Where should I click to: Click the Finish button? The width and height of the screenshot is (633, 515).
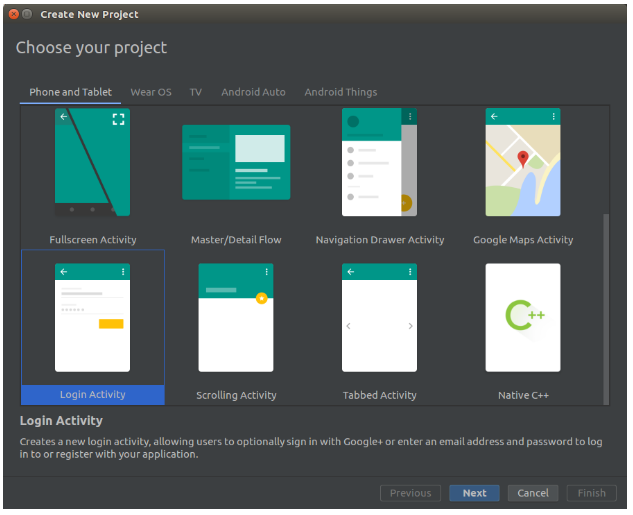(x=591, y=493)
